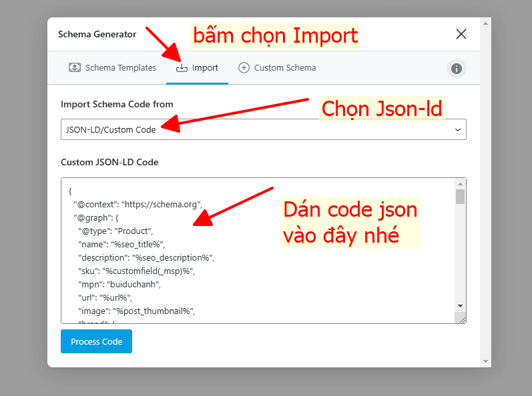This screenshot has width=532, height=396.
Task: Click the Schema Templates tab icon
Action: point(75,67)
